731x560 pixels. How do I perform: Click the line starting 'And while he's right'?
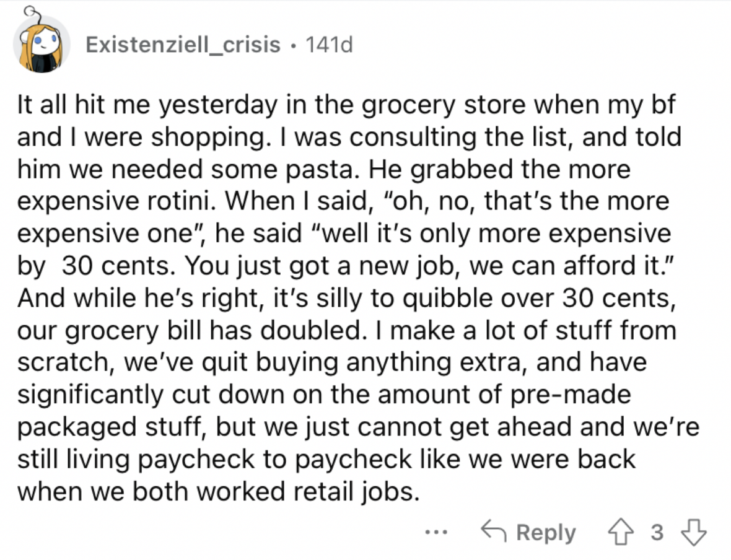pyautogui.click(x=346, y=299)
